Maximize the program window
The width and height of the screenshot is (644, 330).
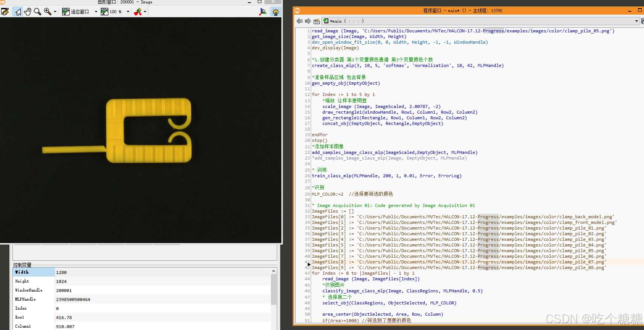640,10
